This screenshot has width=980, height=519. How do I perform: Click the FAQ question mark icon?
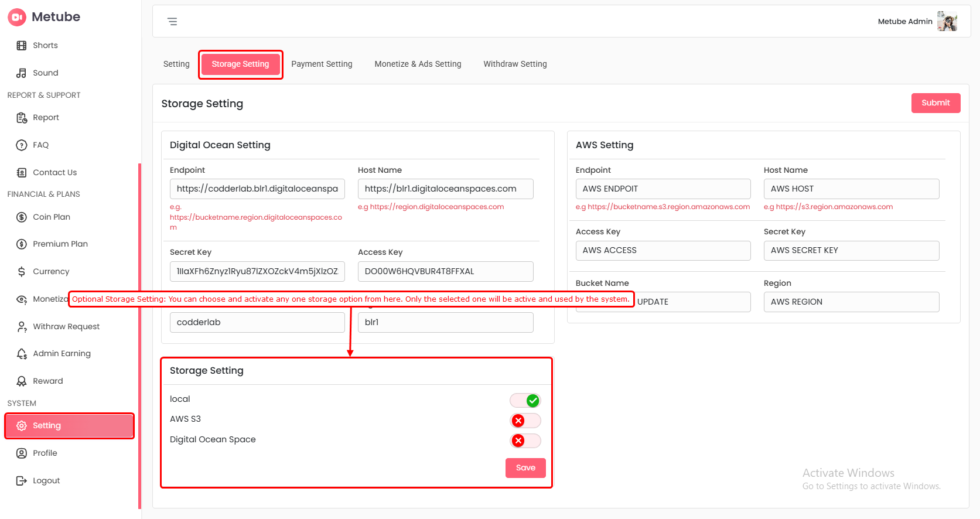pyautogui.click(x=22, y=145)
